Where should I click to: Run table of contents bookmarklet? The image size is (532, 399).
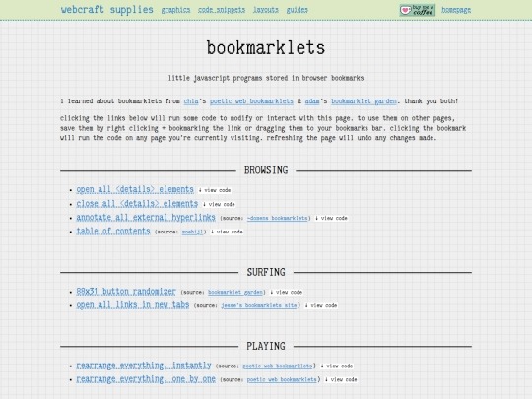113,232
